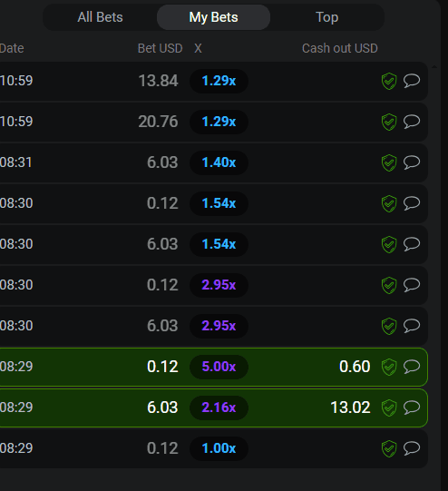This screenshot has height=491, width=448.
Task: Select the winning row with 13.02 cash out
Action: pos(214,408)
